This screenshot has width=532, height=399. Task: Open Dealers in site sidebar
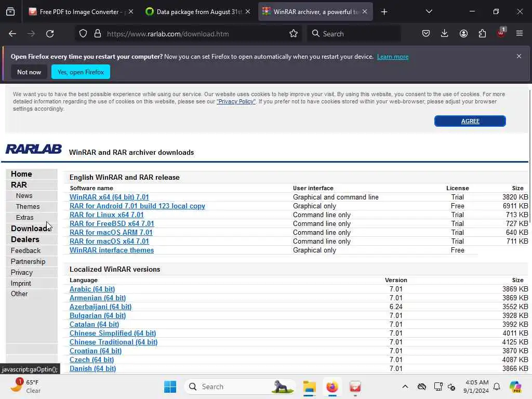pyautogui.click(x=25, y=240)
